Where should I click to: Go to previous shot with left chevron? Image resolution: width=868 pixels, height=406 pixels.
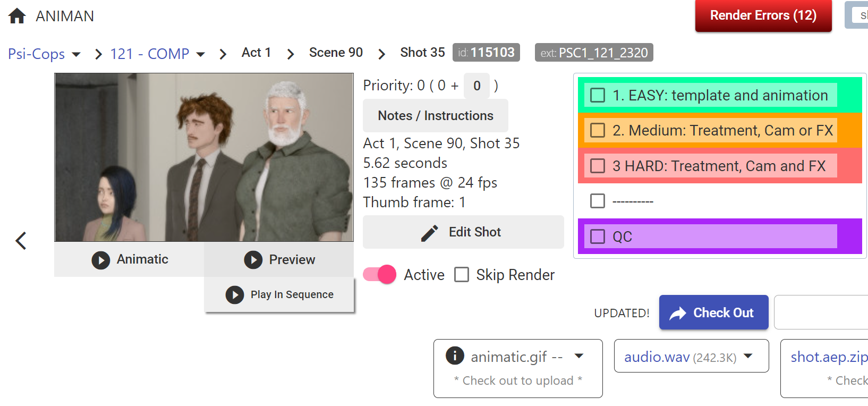pyautogui.click(x=21, y=241)
